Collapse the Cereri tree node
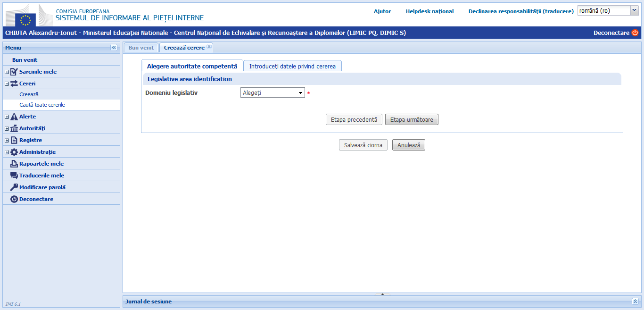The image size is (644, 310). coord(7,84)
